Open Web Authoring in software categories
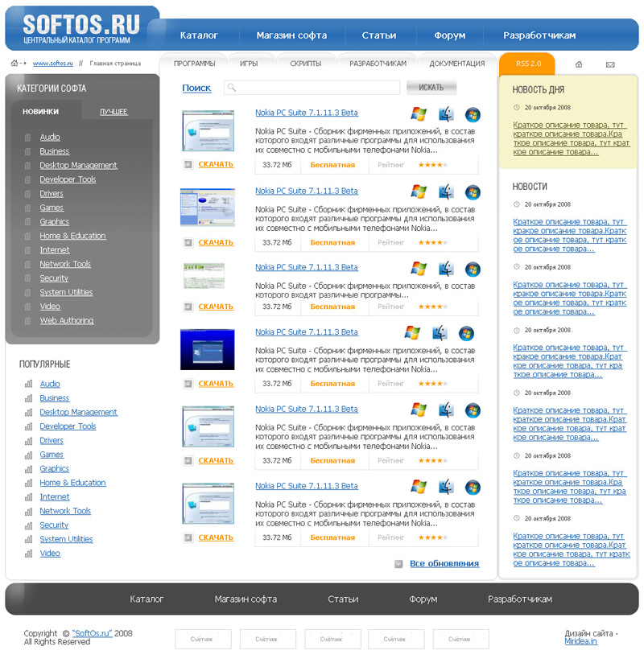644x667 pixels. point(67,321)
